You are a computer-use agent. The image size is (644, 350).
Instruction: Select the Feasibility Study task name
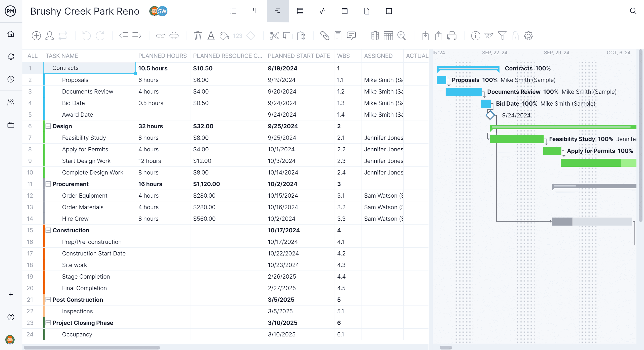pos(84,138)
